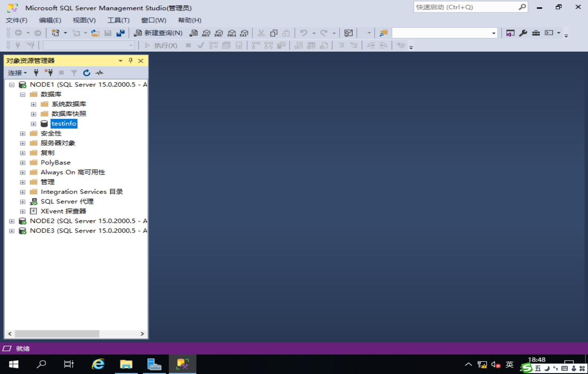
Task: Close the Object Explorer panel
Action: [x=141, y=61]
